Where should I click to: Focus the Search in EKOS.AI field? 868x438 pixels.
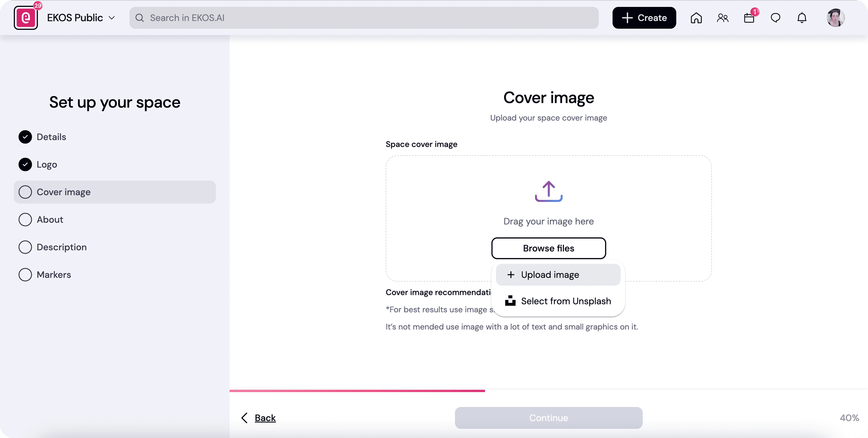tap(364, 18)
